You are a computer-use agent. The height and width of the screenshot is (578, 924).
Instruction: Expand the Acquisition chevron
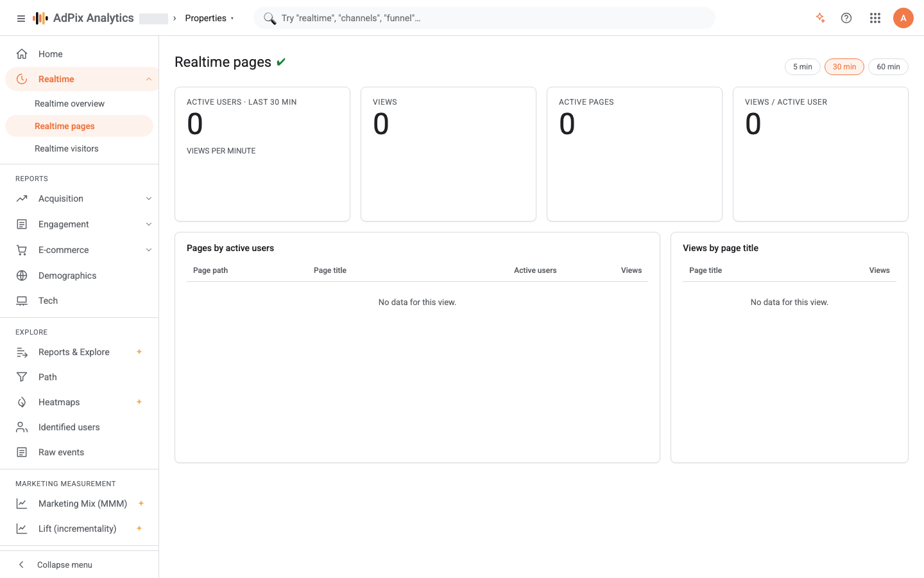[x=149, y=198]
